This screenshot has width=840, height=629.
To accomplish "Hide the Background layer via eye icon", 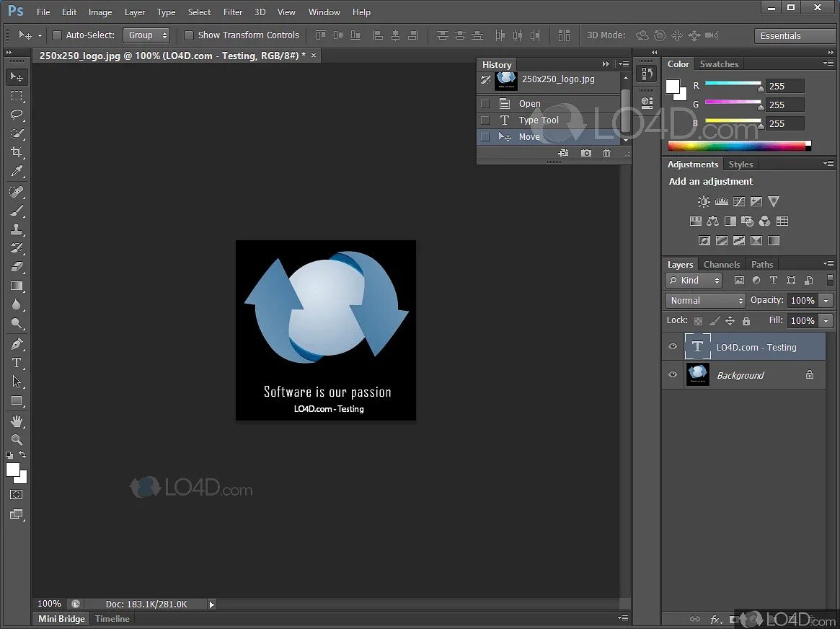I will point(673,374).
